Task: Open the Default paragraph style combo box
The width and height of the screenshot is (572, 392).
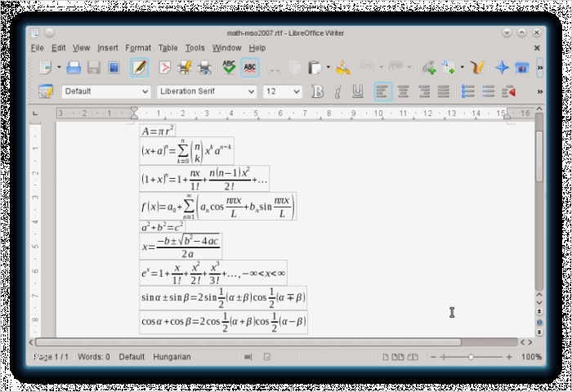Action: tap(106, 91)
